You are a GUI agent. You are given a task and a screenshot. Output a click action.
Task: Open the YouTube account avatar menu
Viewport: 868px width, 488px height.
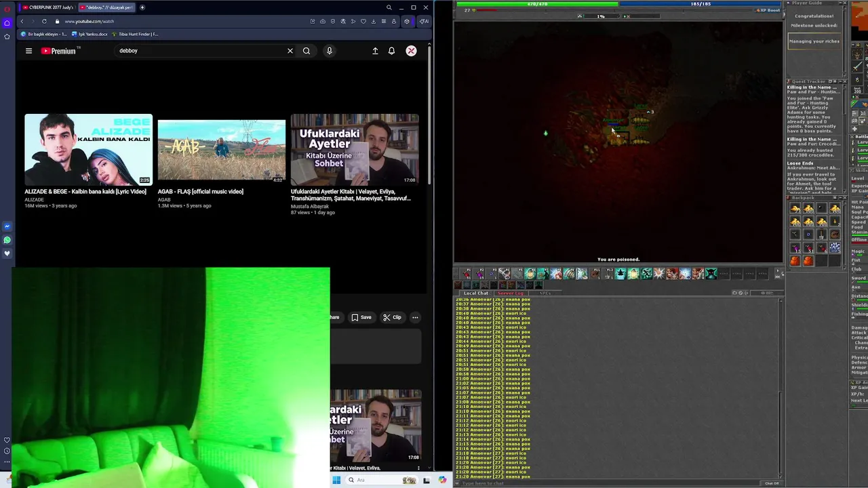[411, 51]
